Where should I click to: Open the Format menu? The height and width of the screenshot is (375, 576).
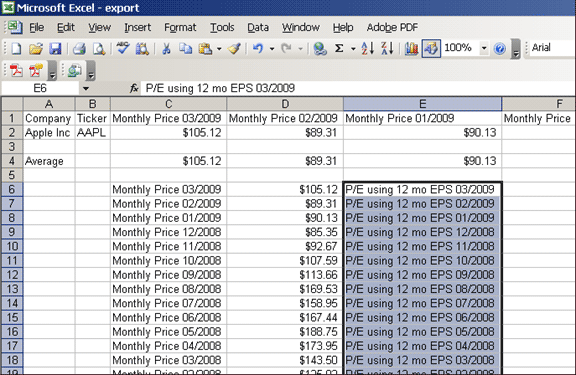[180, 28]
